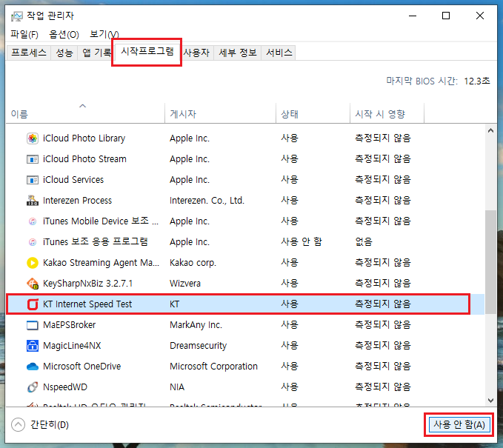Click the KeySharpNxBiz icon
Image resolution: width=503 pixels, height=448 pixels.
pos(33,284)
